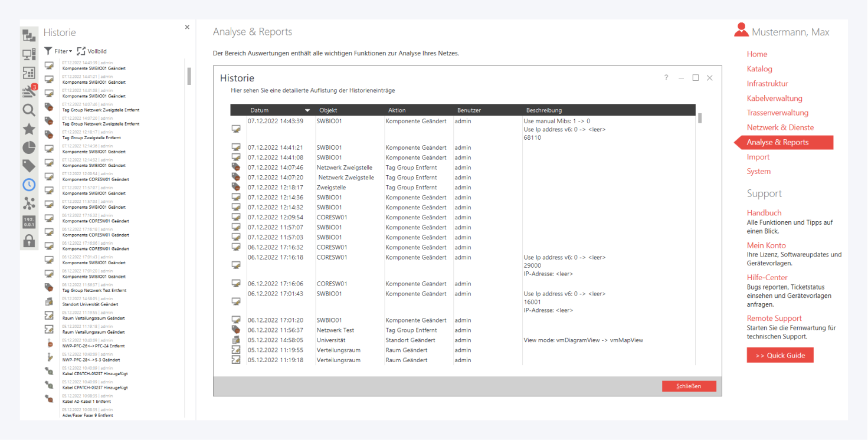The width and height of the screenshot is (868, 440).
Task: Open the search magnifier in sidebar
Action: click(29, 110)
